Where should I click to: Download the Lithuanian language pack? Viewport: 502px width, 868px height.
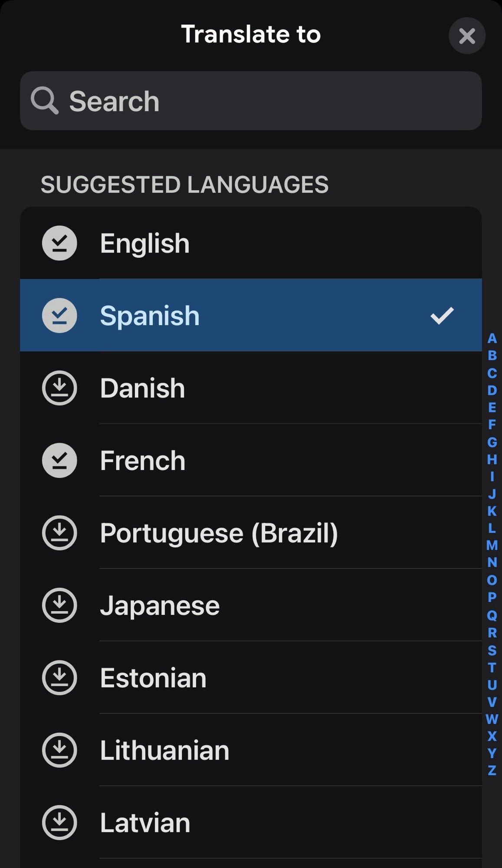coord(59,750)
